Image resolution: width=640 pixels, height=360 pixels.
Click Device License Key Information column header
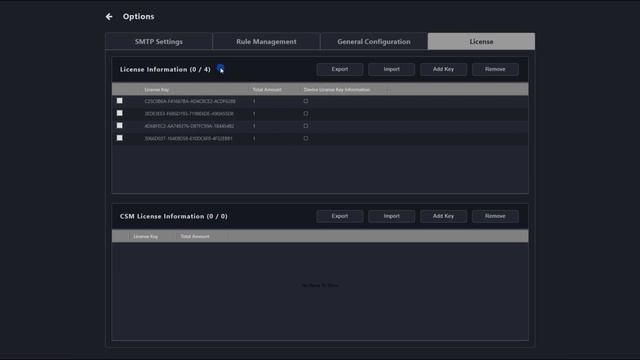coord(337,89)
